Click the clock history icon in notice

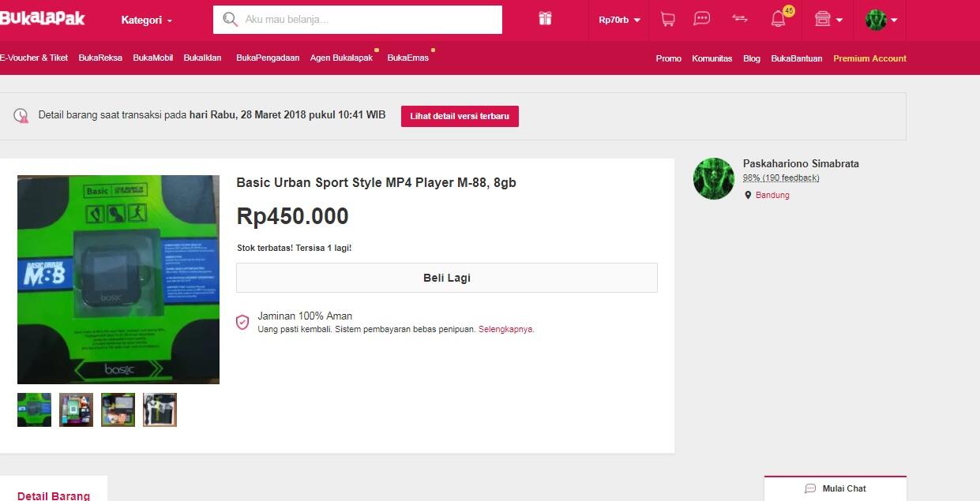[x=21, y=115]
